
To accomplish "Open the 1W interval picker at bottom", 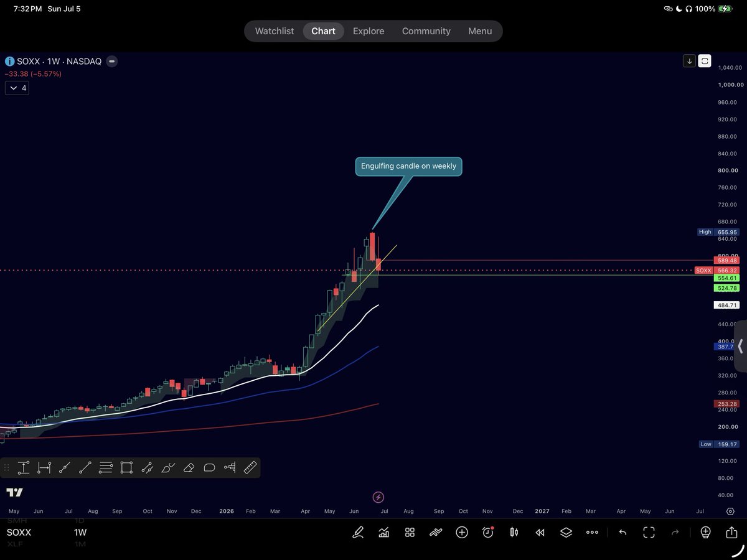I will [80, 533].
